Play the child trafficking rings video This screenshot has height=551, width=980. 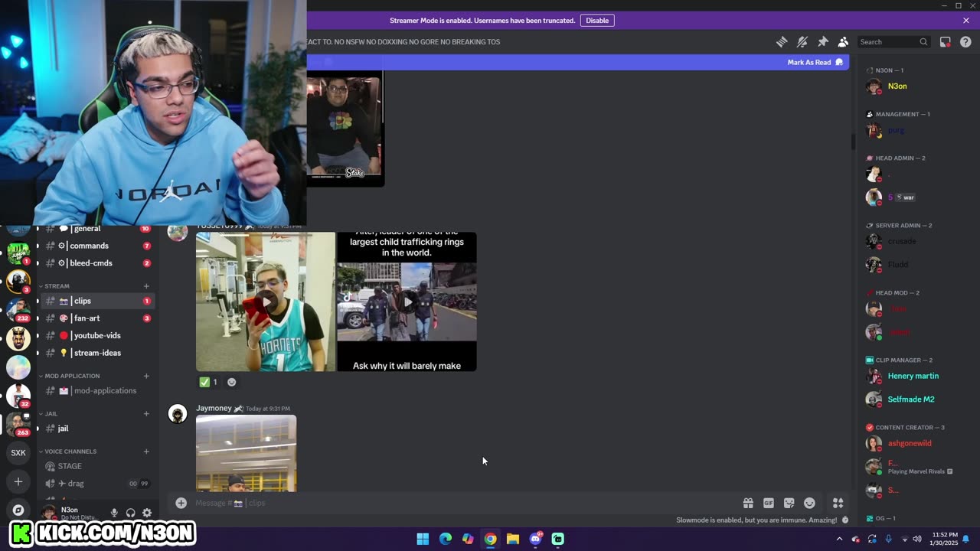[x=407, y=302]
